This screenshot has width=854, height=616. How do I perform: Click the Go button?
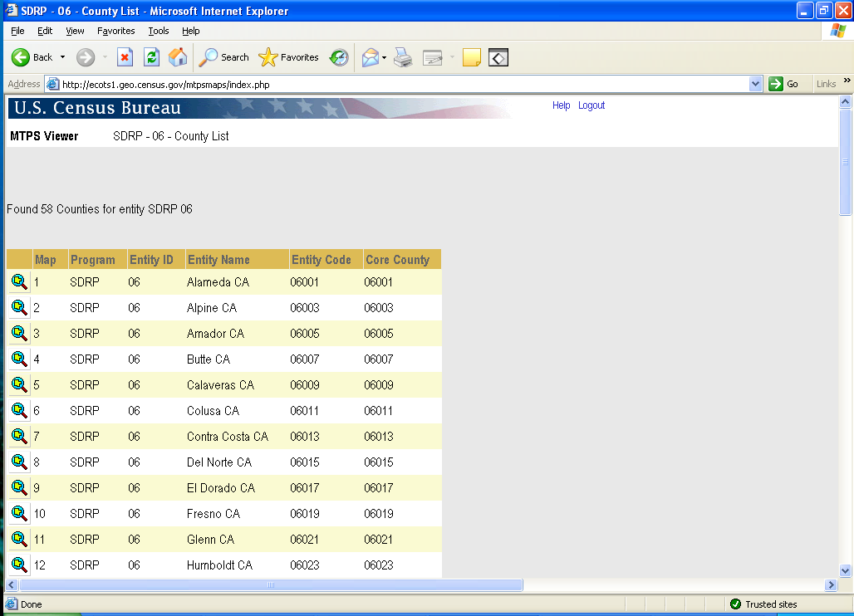tap(783, 84)
